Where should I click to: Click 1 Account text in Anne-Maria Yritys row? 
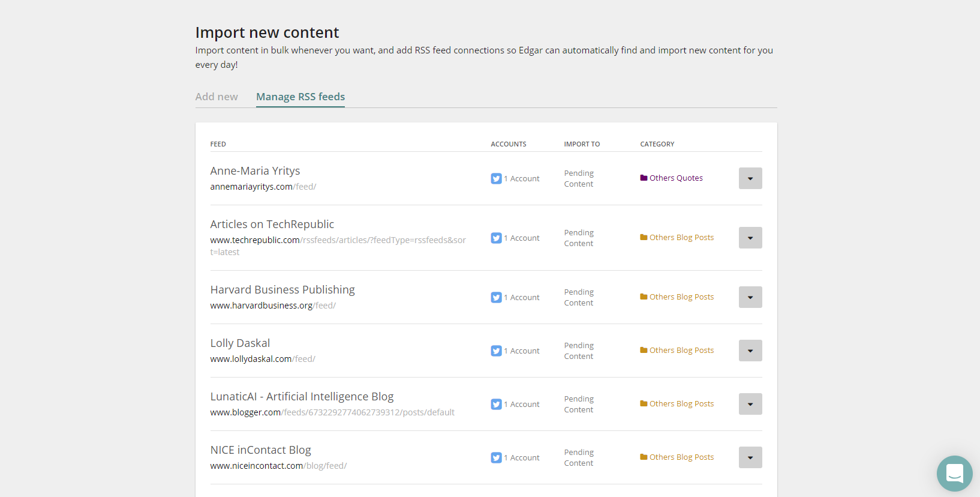click(x=522, y=179)
